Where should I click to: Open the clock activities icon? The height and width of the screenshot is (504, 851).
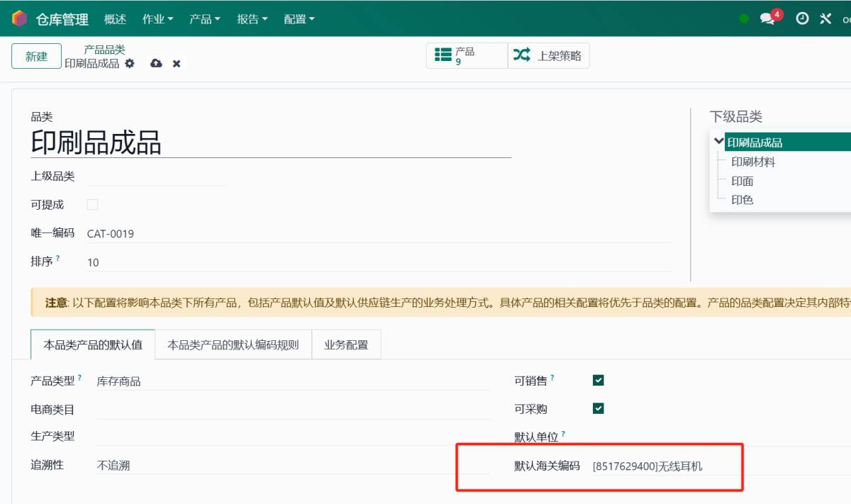point(802,19)
